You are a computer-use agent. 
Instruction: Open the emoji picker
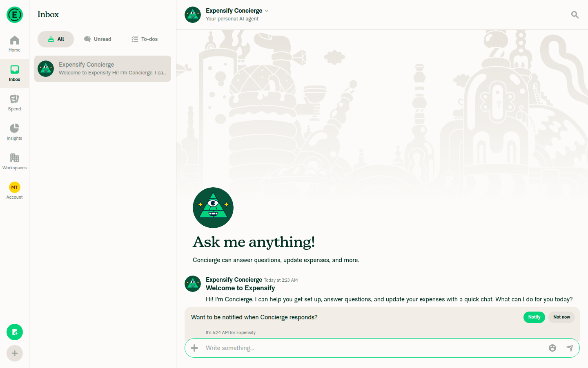[552, 348]
